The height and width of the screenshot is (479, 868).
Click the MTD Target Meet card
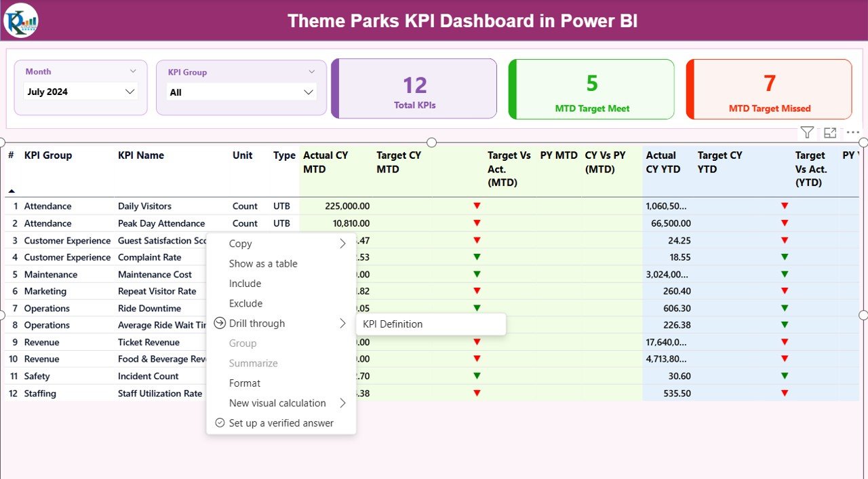pyautogui.click(x=591, y=90)
